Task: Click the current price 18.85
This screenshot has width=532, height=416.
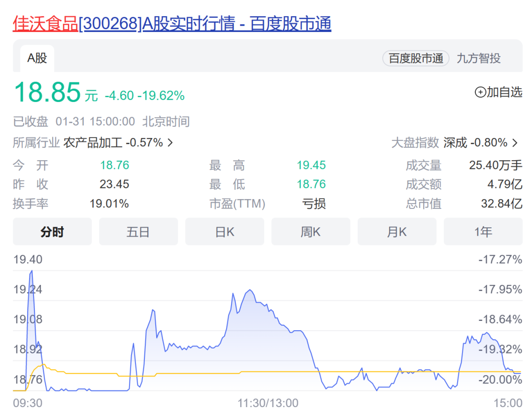Action: coord(47,92)
